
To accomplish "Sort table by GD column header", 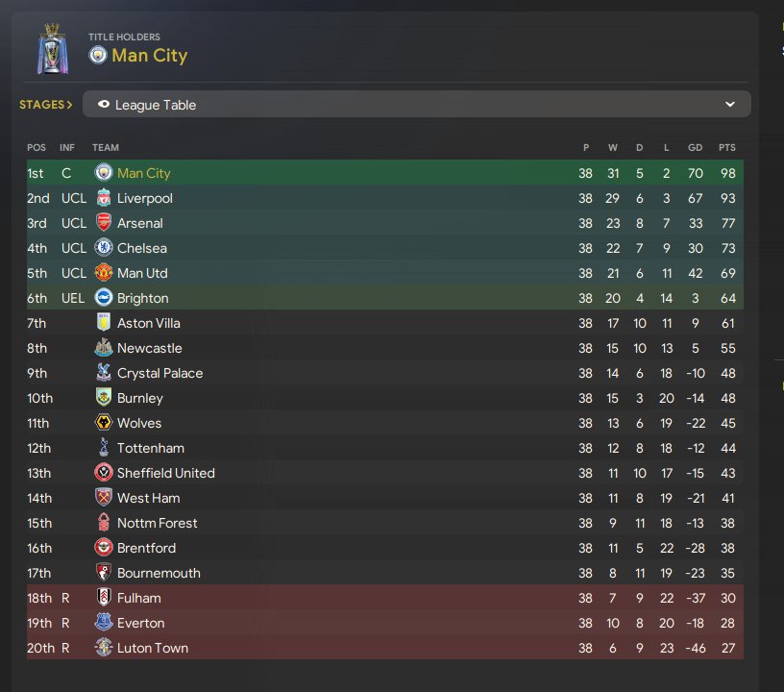I will (696, 148).
